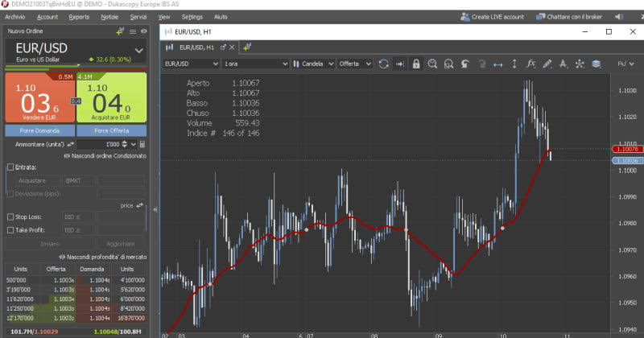Screen dimensions: 644x338
Task: Open the Reports menu
Action: tap(79, 16)
